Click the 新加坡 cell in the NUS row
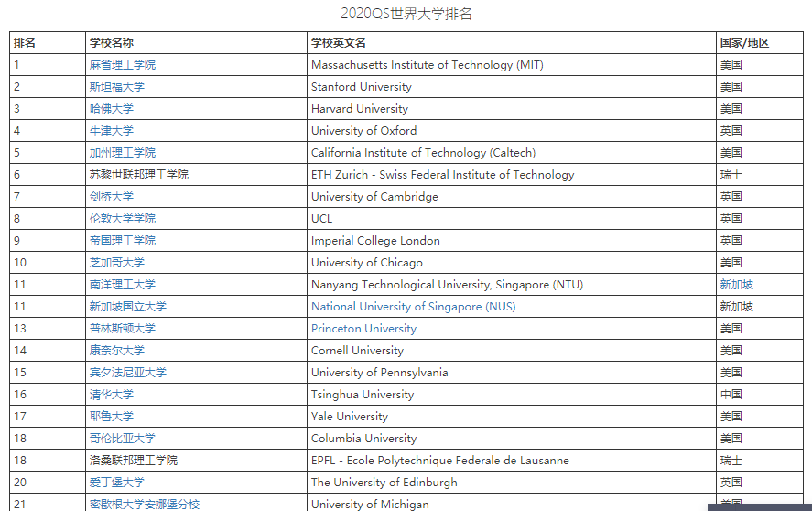Screen dimensions: 812x511 click(x=760, y=306)
